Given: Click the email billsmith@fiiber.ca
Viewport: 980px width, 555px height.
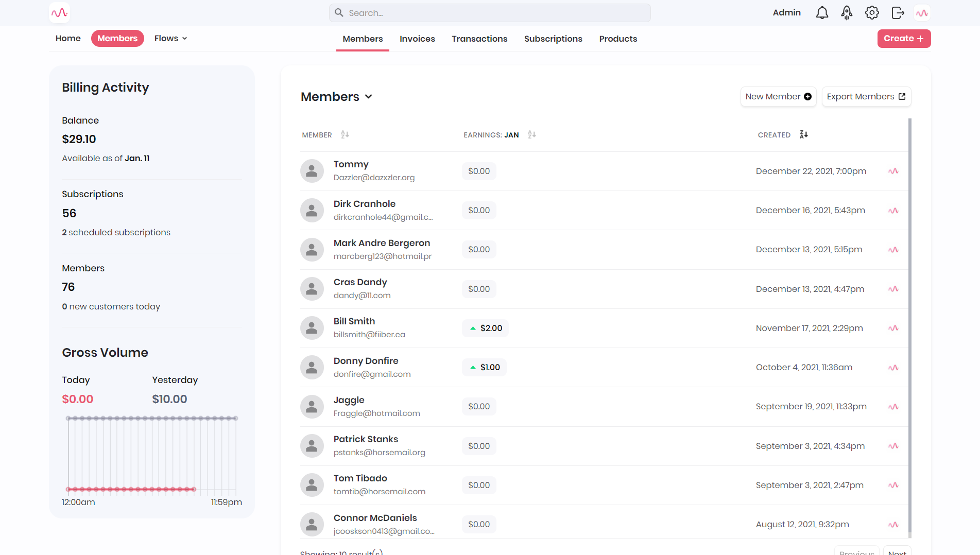Looking at the screenshot, I should tap(369, 335).
